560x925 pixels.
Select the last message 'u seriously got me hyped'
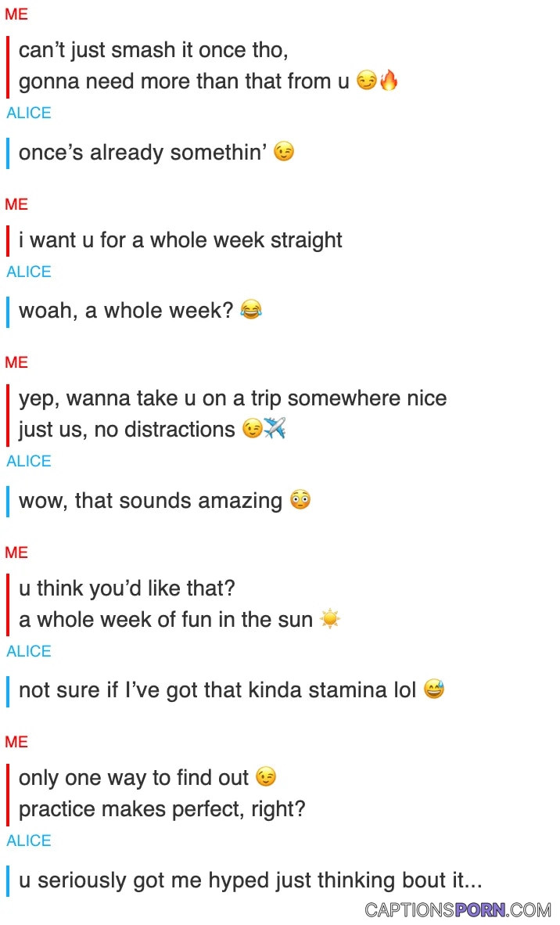pos(250,880)
